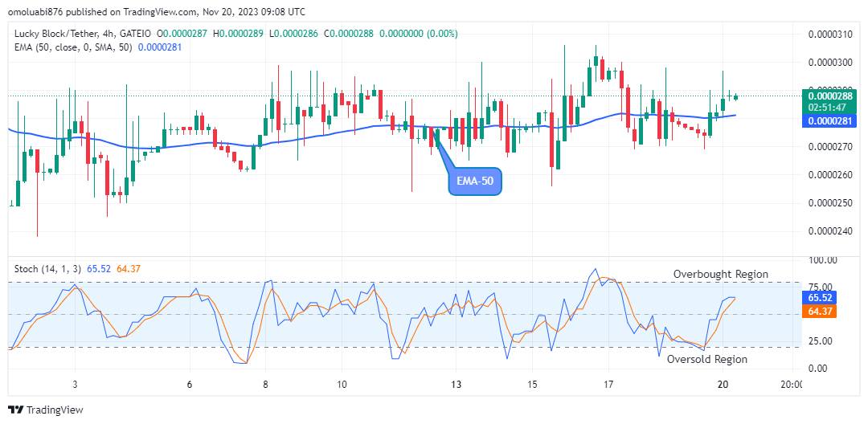
Task: Click date label 17 on time axis
Action: click(608, 385)
